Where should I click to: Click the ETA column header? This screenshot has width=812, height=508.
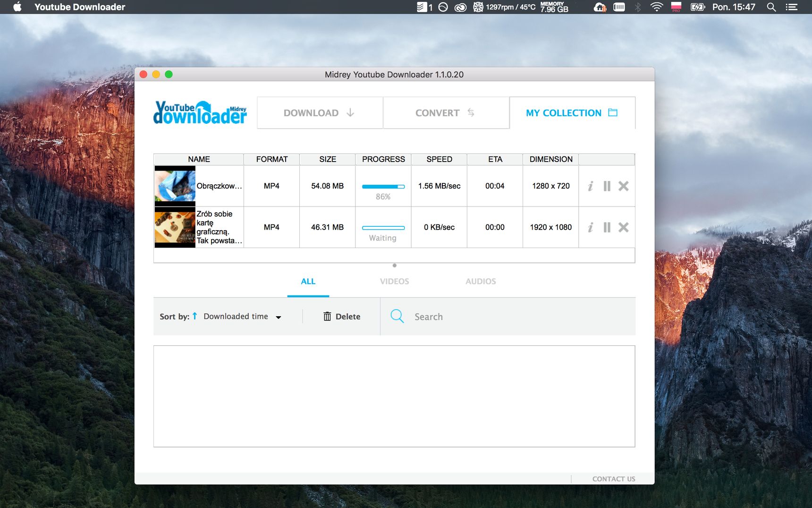pos(495,159)
